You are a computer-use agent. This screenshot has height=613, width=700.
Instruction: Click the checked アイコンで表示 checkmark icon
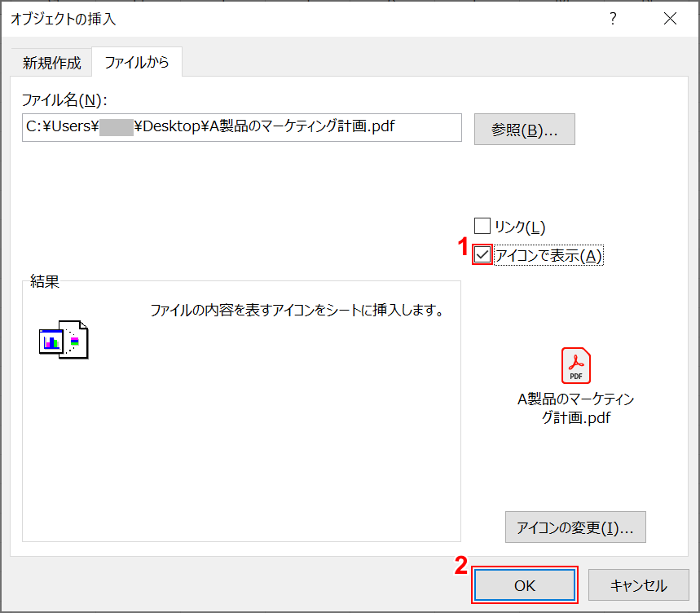482,254
